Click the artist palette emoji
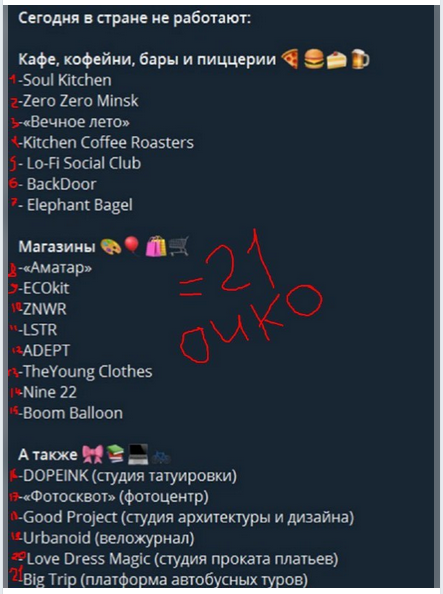This screenshot has width=443, height=594. point(111,247)
